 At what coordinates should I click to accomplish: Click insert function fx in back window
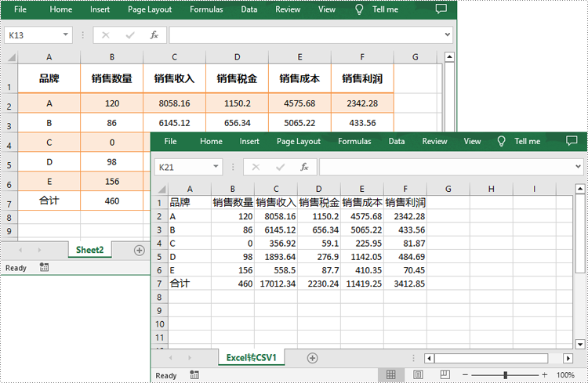point(154,34)
